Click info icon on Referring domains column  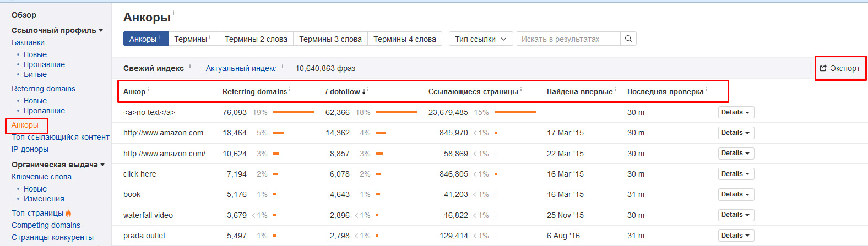pos(290,89)
